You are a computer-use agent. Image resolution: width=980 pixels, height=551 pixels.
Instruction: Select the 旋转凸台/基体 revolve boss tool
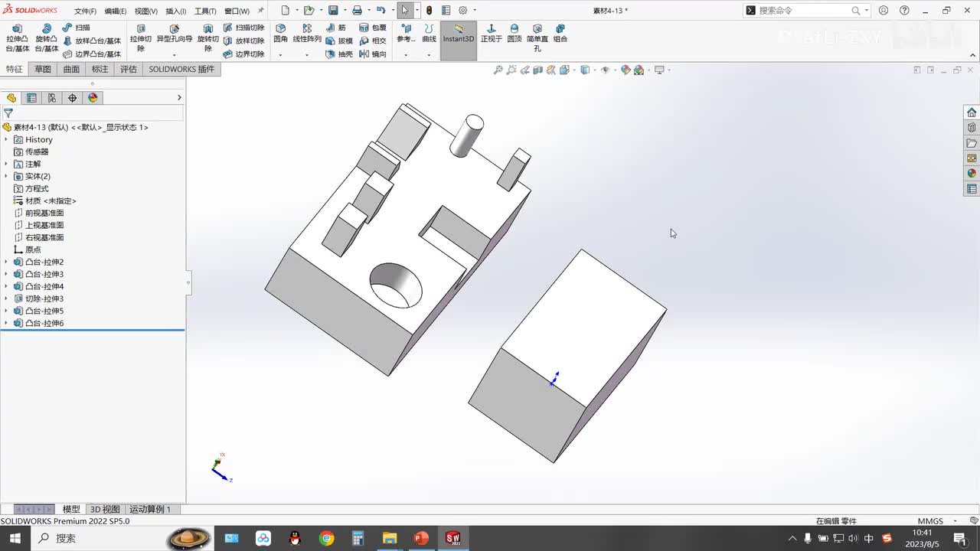point(46,38)
